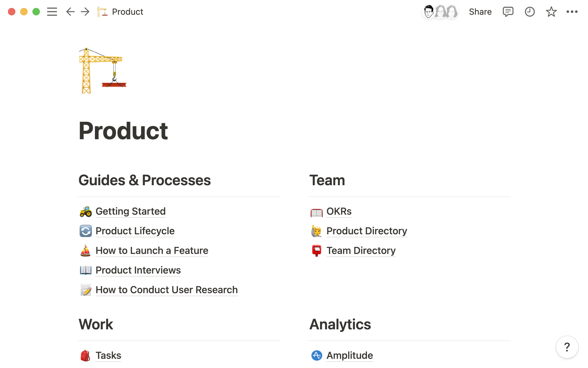
Task: Click the Product Directory cat icon
Action: [x=316, y=231]
